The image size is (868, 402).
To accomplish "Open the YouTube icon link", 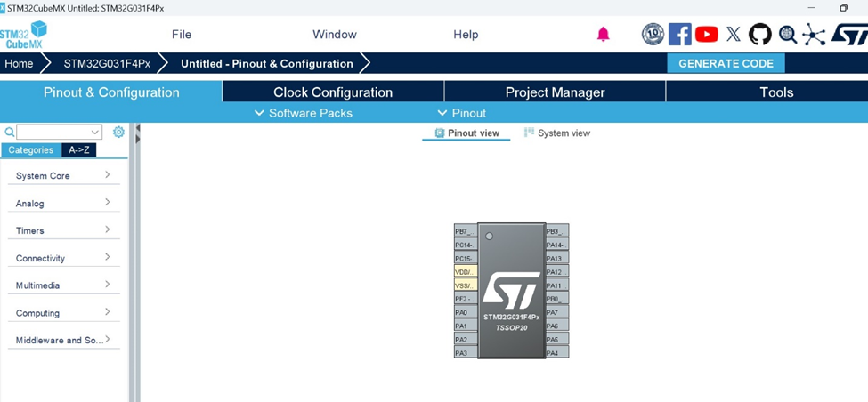I will (x=707, y=35).
